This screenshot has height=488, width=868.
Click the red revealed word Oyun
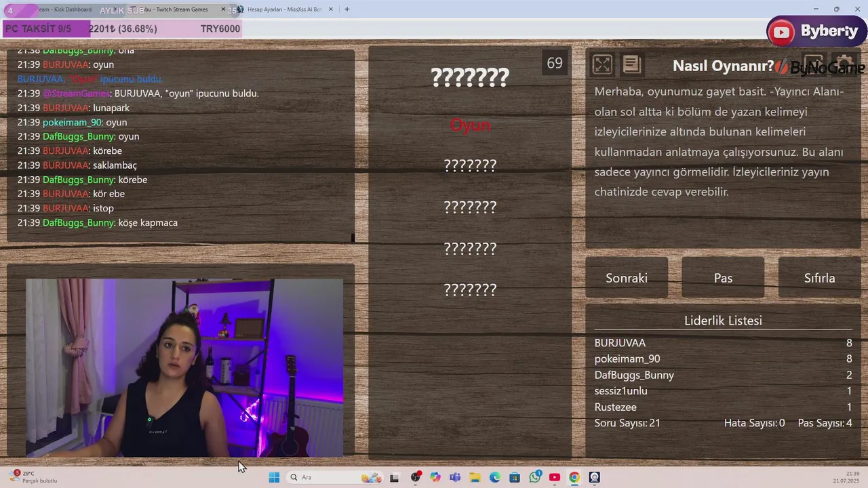tap(470, 125)
